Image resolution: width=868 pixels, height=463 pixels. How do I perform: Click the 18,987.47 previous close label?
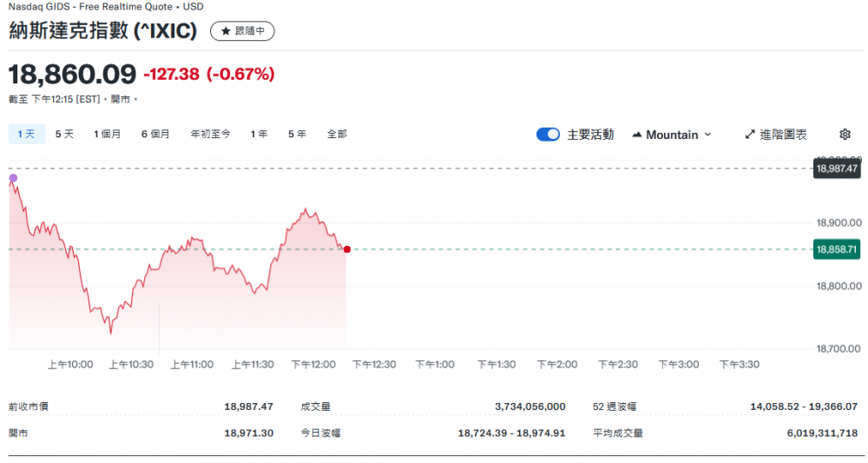pyautogui.click(x=836, y=169)
